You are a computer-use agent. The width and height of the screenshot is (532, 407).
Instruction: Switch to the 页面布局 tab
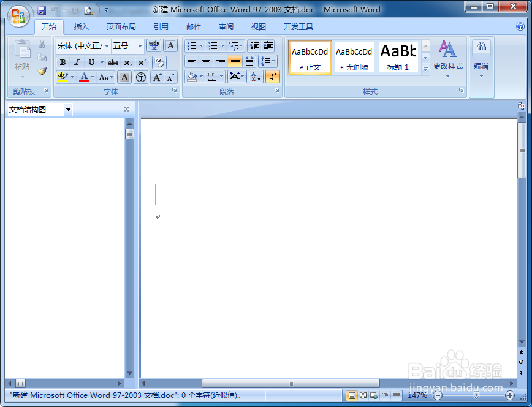[x=121, y=27]
